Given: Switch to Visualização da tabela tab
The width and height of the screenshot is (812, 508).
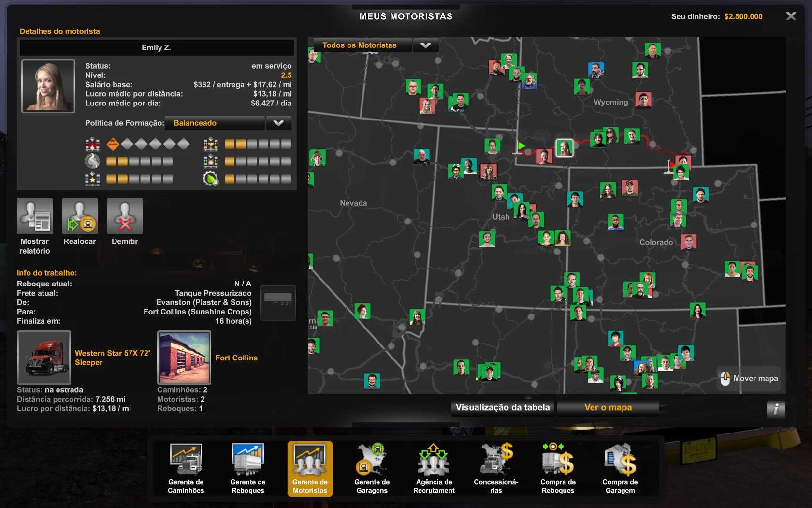Looking at the screenshot, I should 502,407.
